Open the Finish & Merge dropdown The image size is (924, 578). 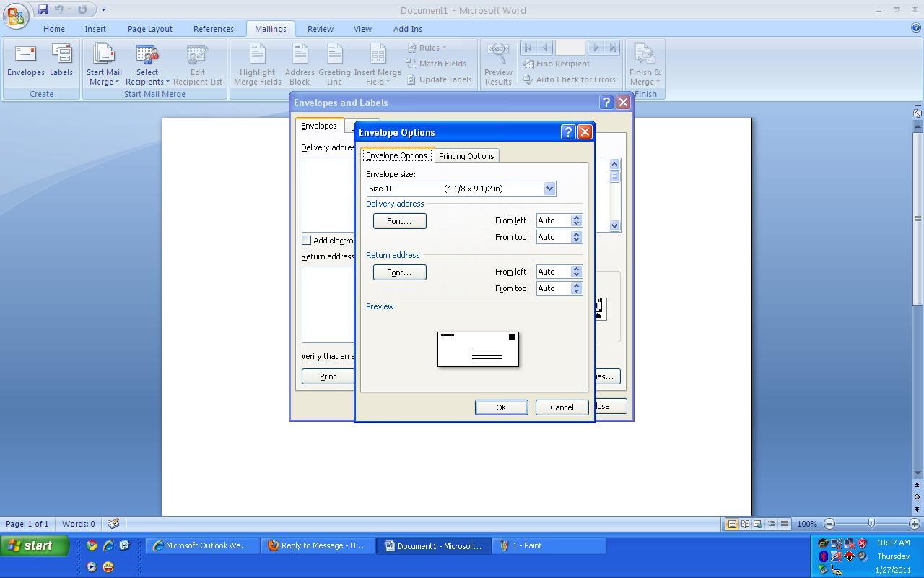(645, 65)
